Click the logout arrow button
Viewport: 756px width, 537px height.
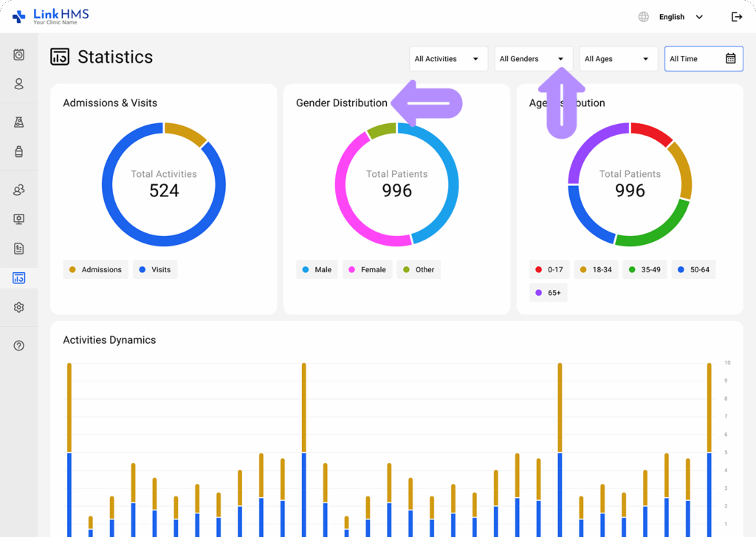[736, 16]
